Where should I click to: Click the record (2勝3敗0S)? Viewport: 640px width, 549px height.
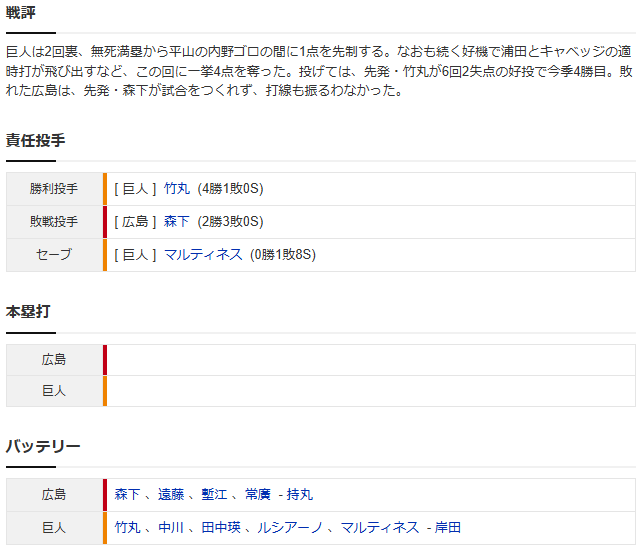231,222
